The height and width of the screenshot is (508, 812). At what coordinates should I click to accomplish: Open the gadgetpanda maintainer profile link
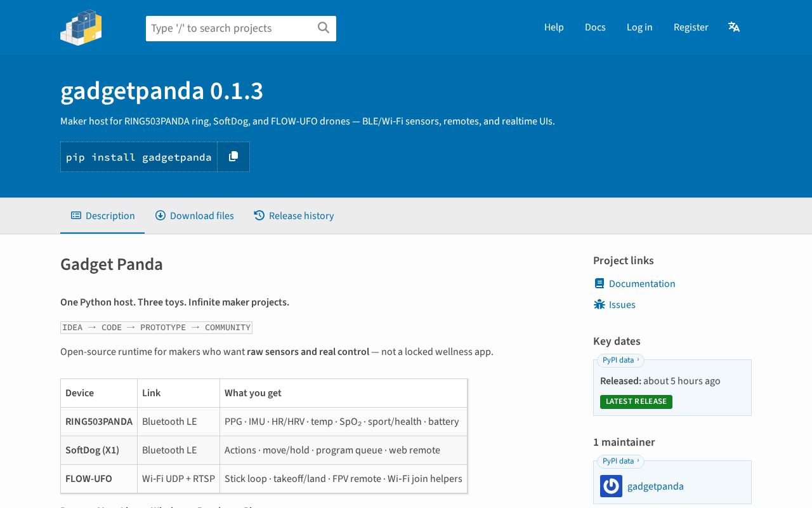655,486
